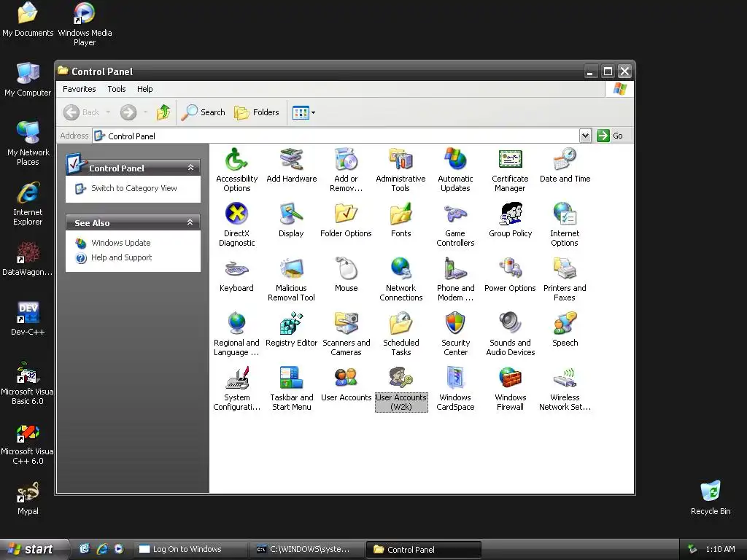Click the Internet Explorer quick launch icon
747x560 pixels.
(x=102, y=549)
